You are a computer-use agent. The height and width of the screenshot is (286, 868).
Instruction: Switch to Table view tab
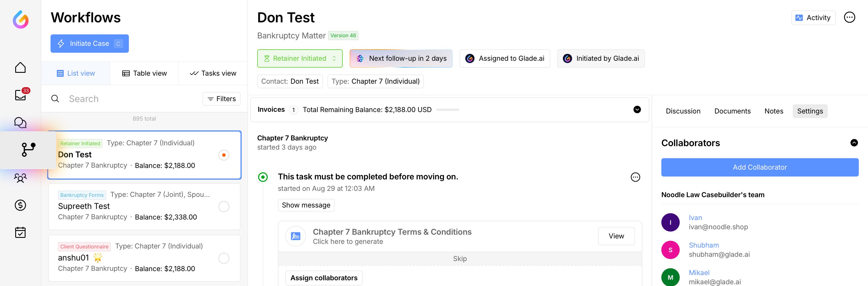click(x=144, y=73)
